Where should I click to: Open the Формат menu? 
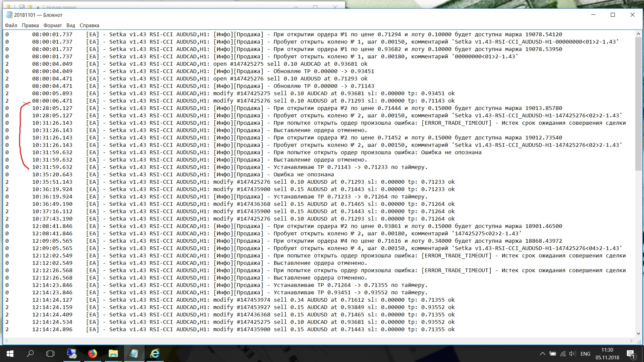tap(53, 25)
